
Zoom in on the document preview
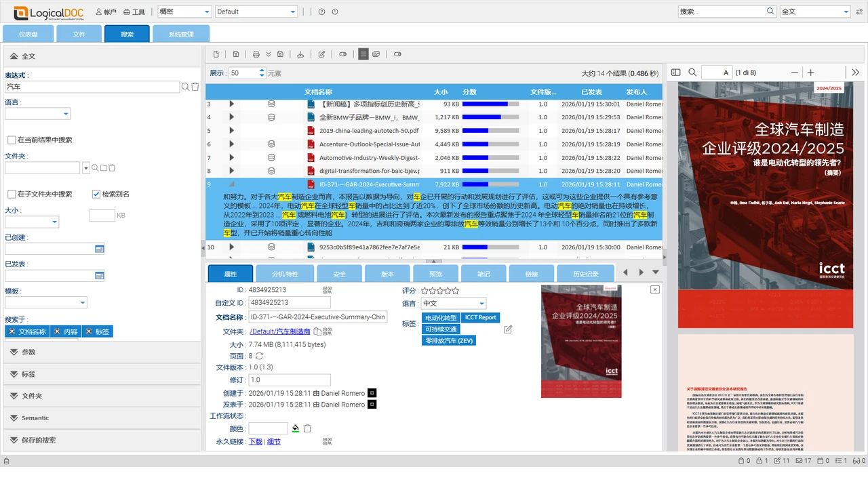click(811, 73)
